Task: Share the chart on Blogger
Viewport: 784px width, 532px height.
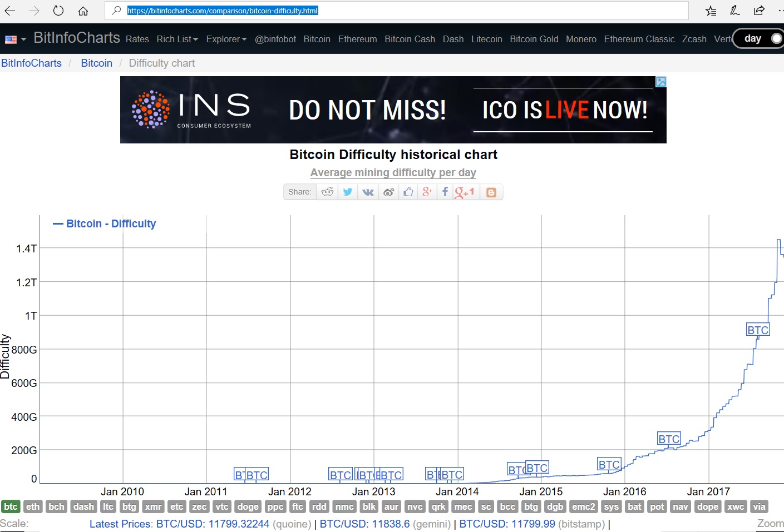Action: 491,192
